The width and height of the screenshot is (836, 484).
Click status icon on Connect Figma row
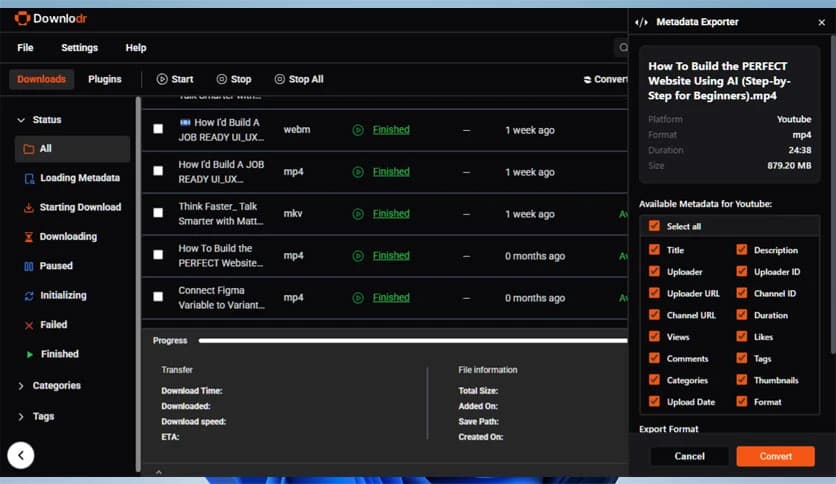[358, 297]
